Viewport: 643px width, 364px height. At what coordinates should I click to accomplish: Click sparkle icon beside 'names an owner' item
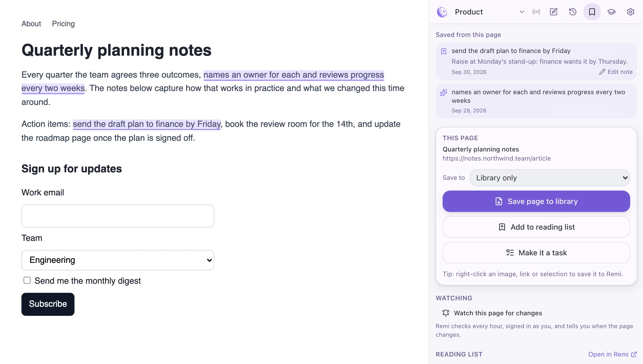(444, 93)
